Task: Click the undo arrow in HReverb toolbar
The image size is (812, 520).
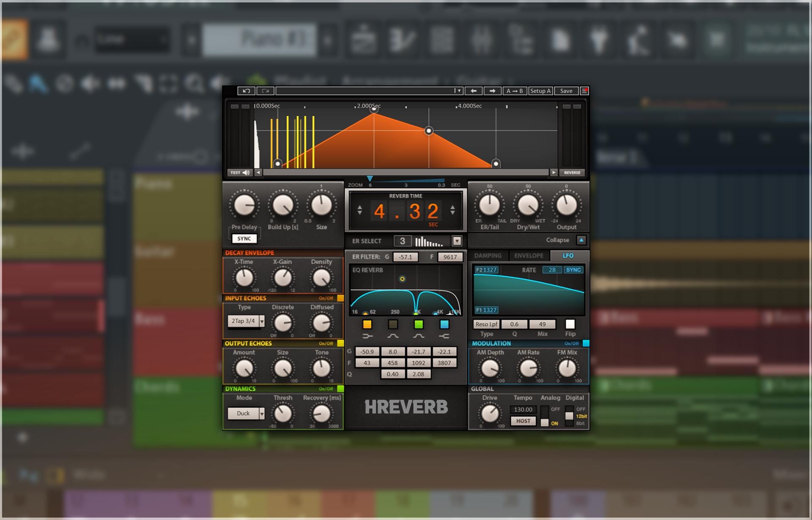Action: [x=247, y=91]
